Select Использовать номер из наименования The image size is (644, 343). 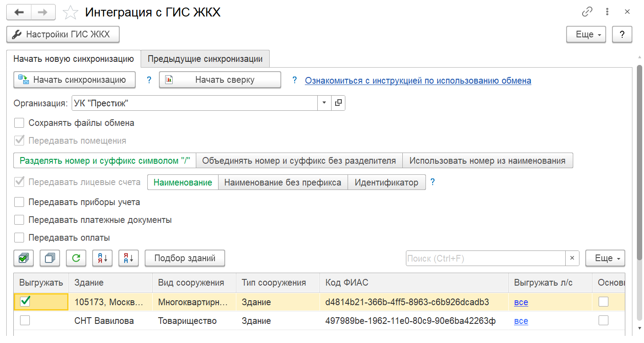487,161
